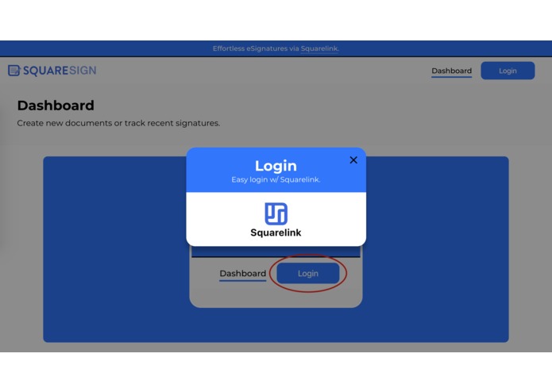
Task: Select Dashboard label in the illustration card
Action: [x=243, y=274]
